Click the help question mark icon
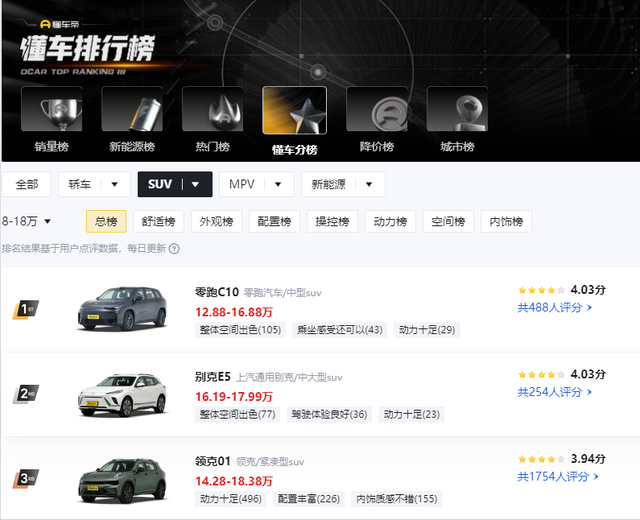The image size is (640, 520). 174,249
